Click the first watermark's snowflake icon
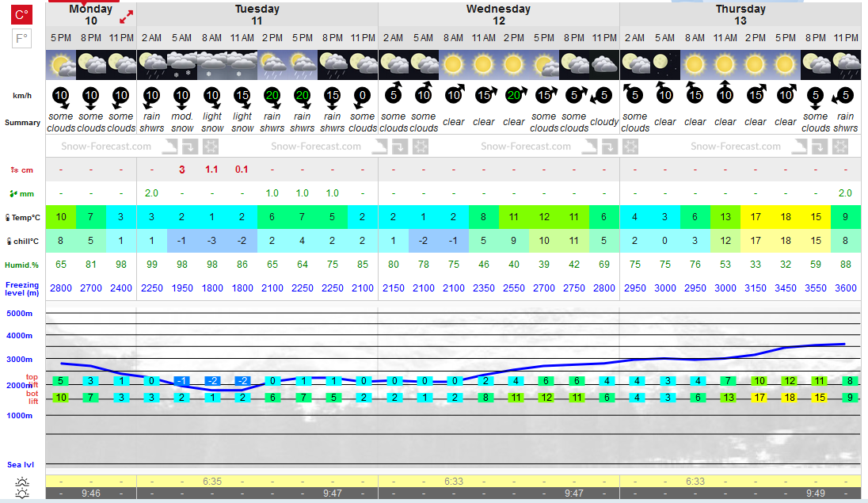 pyautogui.click(x=211, y=147)
